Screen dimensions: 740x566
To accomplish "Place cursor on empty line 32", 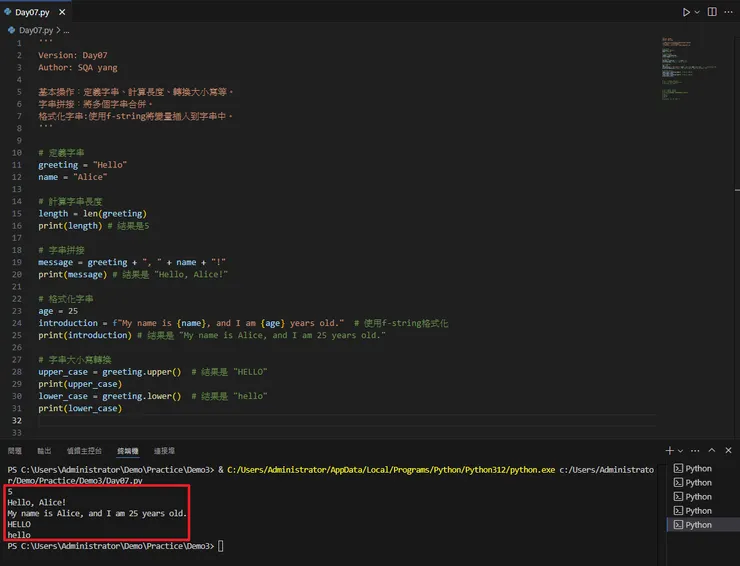I will (x=347, y=420).
